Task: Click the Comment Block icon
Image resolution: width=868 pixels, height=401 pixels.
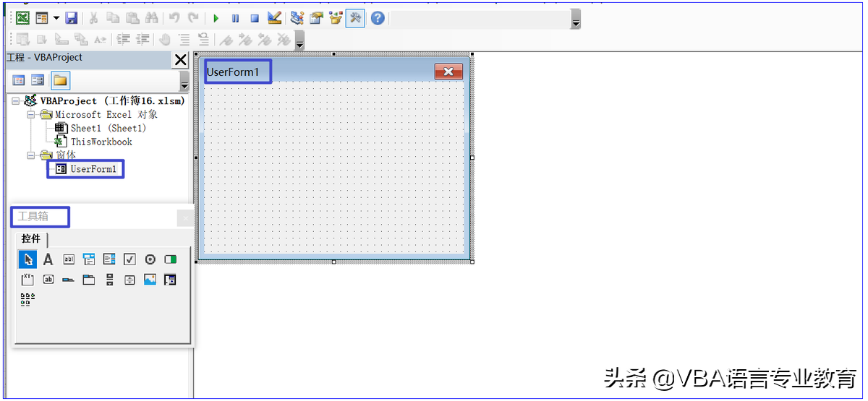Action: pyautogui.click(x=184, y=40)
